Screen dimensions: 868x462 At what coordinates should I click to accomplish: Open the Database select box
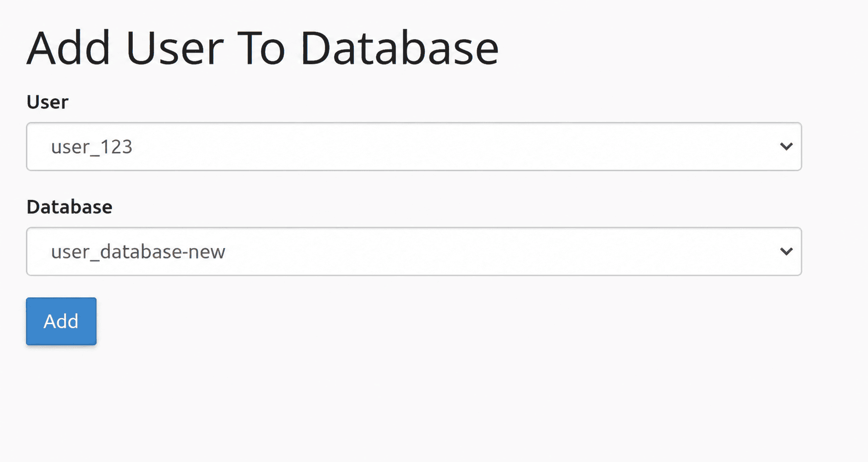click(x=414, y=251)
